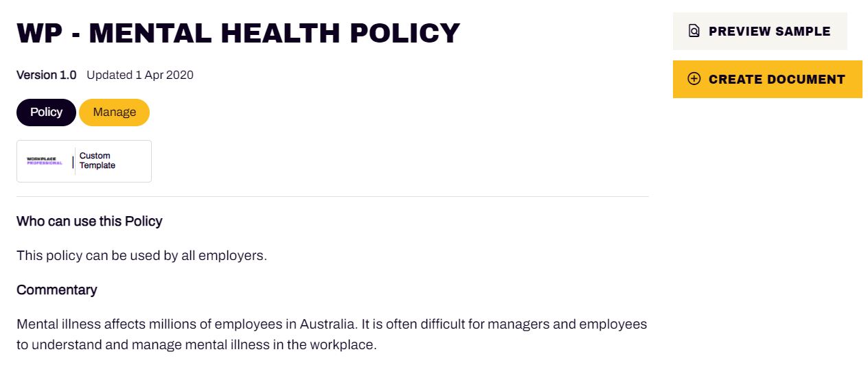This screenshot has height=365, width=868.
Task: Click the Version 1.0 label
Action: 47,75
